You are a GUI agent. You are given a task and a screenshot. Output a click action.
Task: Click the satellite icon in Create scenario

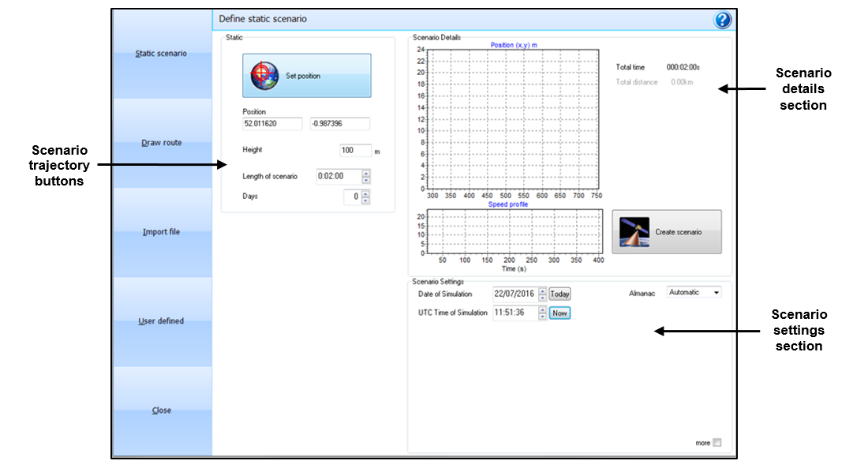click(x=634, y=232)
